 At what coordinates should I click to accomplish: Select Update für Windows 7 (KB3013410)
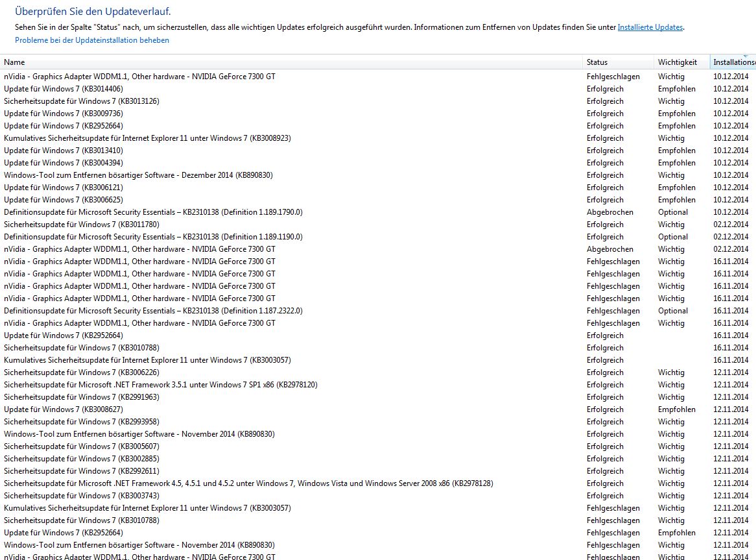[378, 151]
